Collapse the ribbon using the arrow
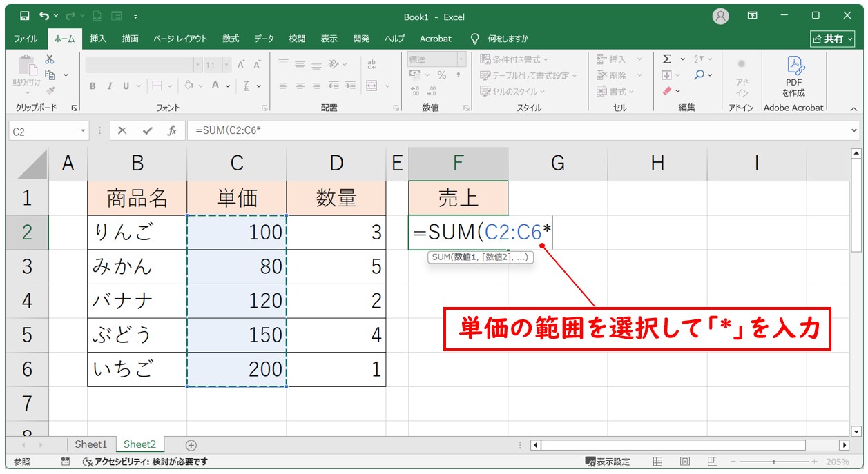 pyautogui.click(x=853, y=109)
